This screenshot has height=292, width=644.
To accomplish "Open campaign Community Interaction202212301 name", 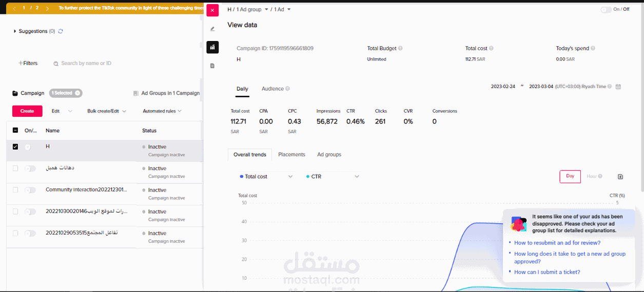I will coord(86,190).
